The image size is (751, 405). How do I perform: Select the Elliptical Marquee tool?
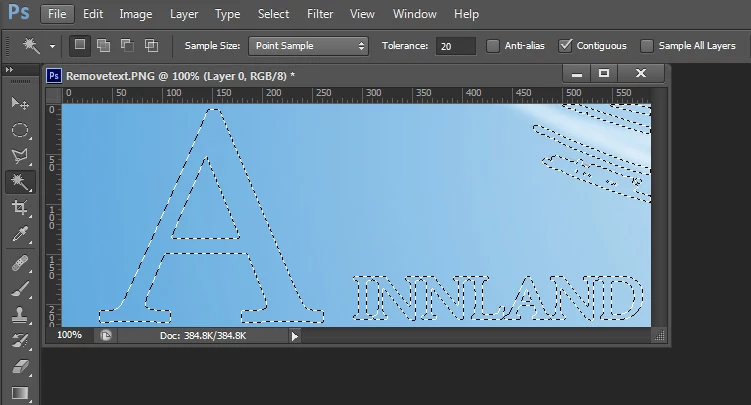click(20, 130)
